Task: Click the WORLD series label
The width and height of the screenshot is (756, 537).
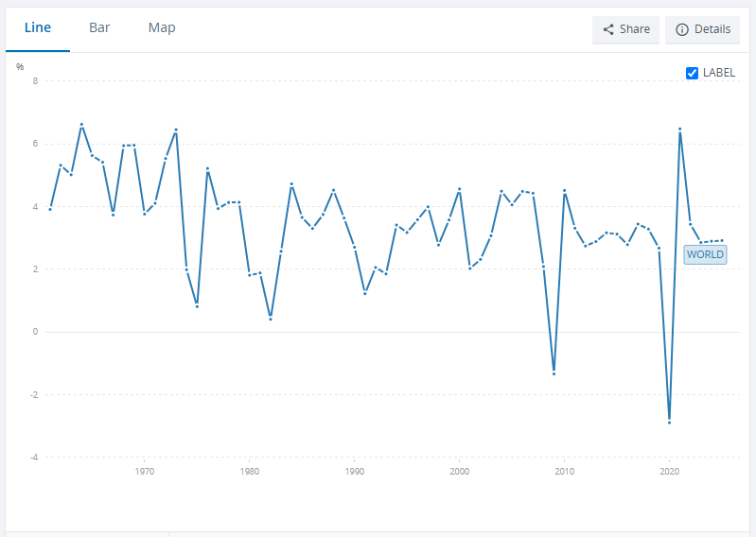Action: pyautogui.click(x=705, y=254)
